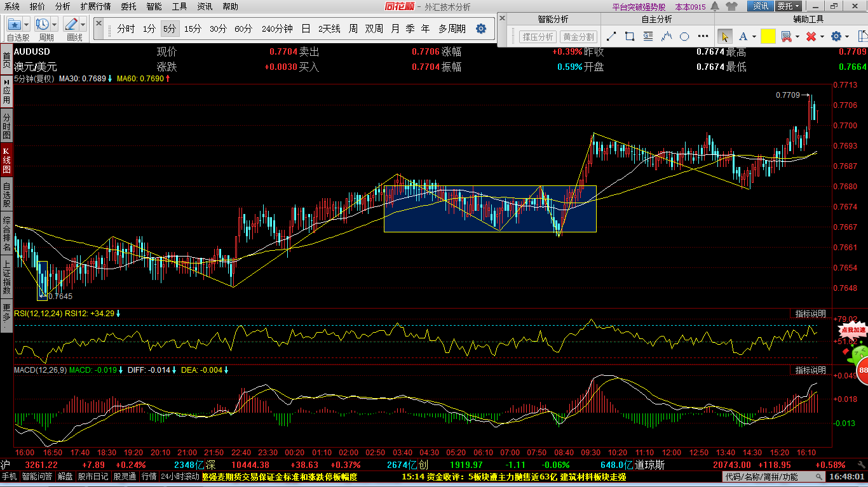Image resolution: width=868 pixels, height=487 pixels.
Task: Open the 周期 clock period icon
Action: (43, 24)
